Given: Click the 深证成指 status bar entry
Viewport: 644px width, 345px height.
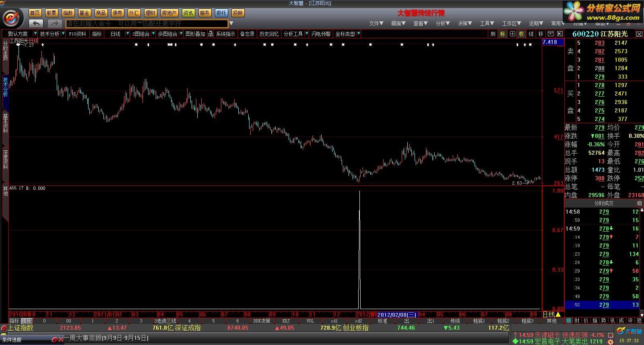Looking at the screenshot, I should (188, 328).
